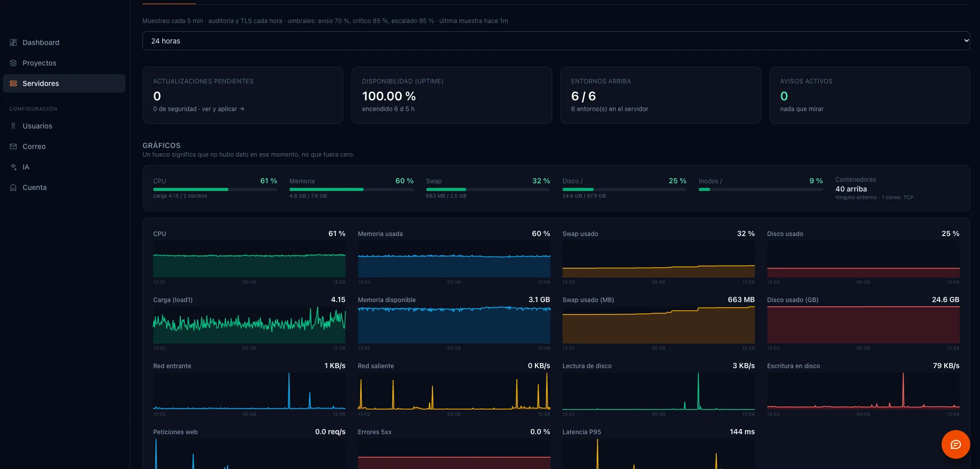
Task: Click the CPU usage line chart
Action: pos(249,259)
